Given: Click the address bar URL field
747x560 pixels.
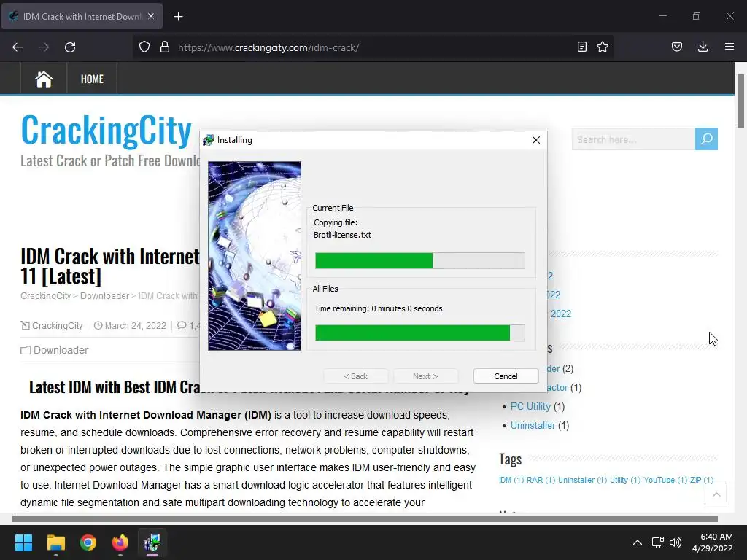Looking at the screenshot, I should click(x=371, y=47).
